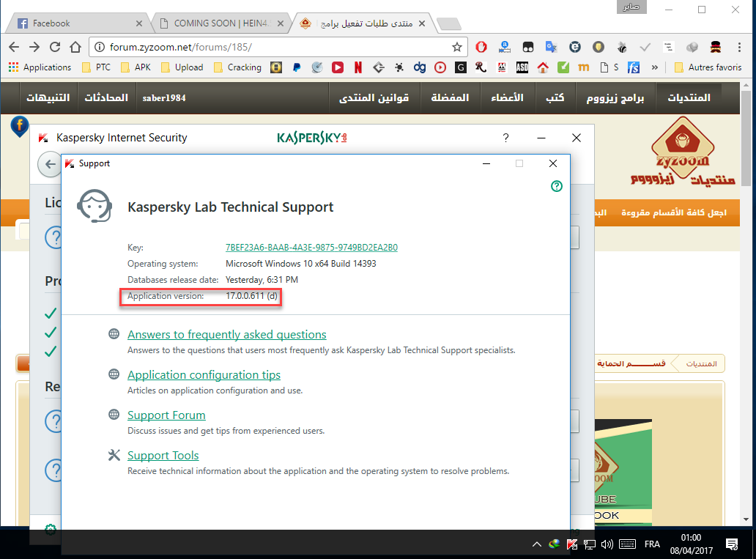Open touch keyboard icon in taskbar
The image size is (756, 559).
[627, 544]
